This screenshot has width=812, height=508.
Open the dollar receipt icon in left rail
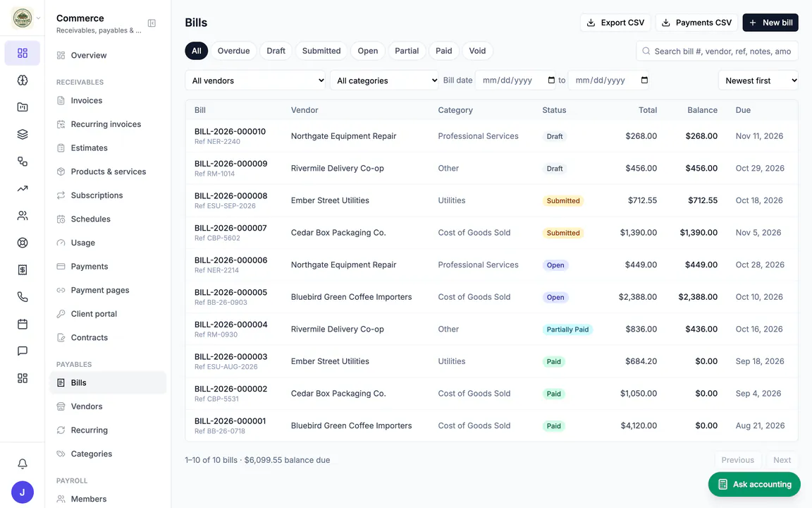[23, 270]
